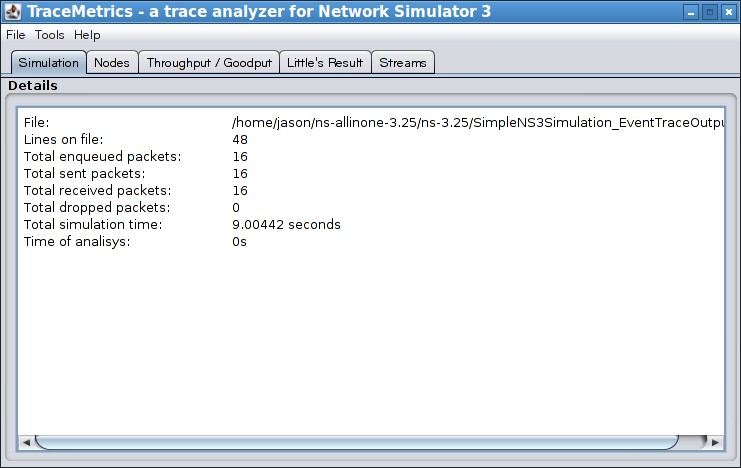
Task: Open the File menu
Action: click(16, 35)
